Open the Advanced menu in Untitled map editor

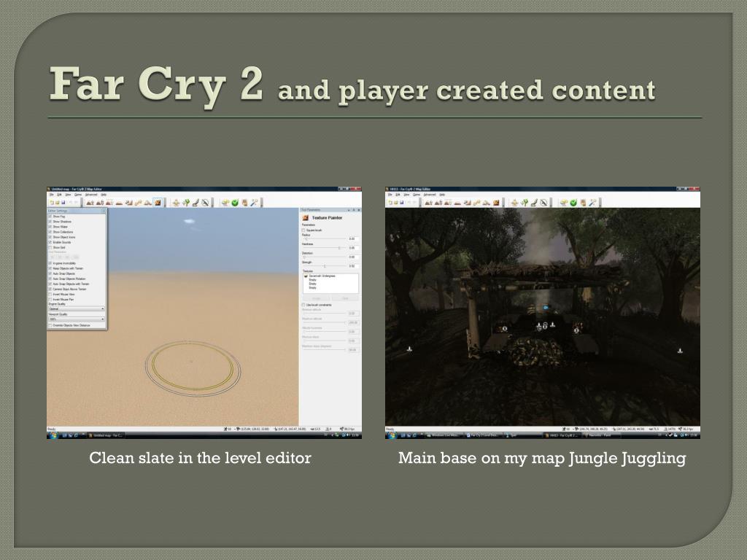[x=91, y=194]
